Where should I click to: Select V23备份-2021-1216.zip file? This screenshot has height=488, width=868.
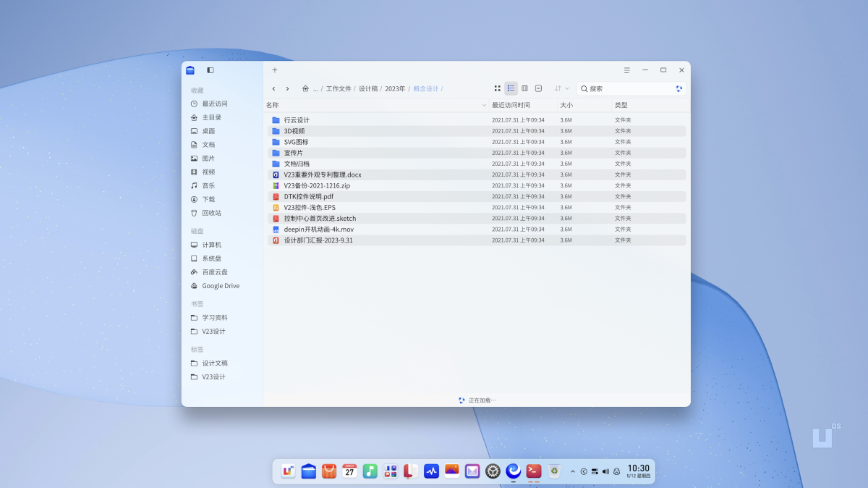pos(477,185)
